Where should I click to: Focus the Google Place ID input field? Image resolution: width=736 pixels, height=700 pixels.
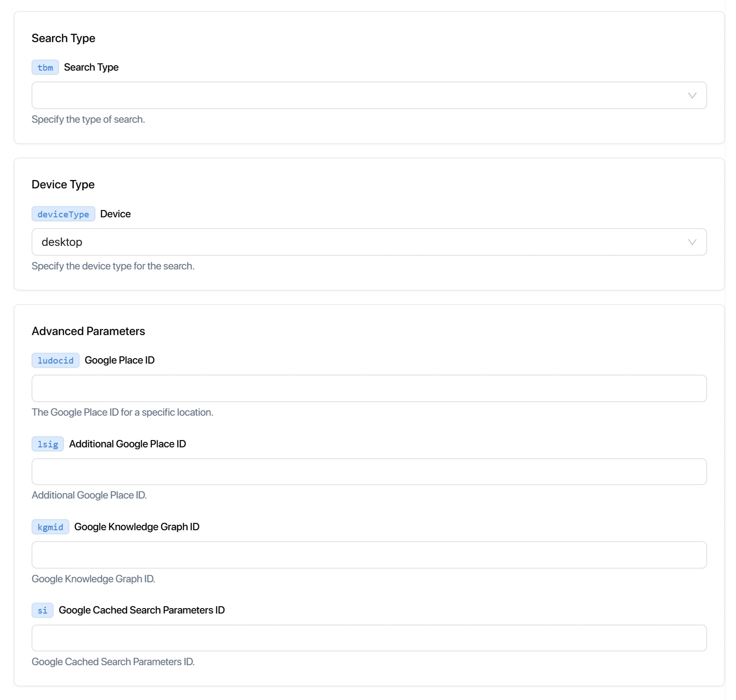click(x=369, y=388)
